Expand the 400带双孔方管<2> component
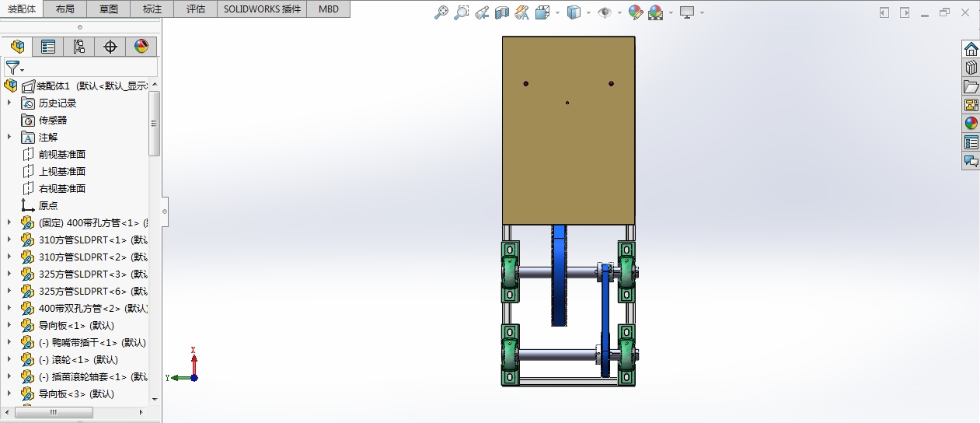The width and height of the screenshot is (980, 423). 9,308
